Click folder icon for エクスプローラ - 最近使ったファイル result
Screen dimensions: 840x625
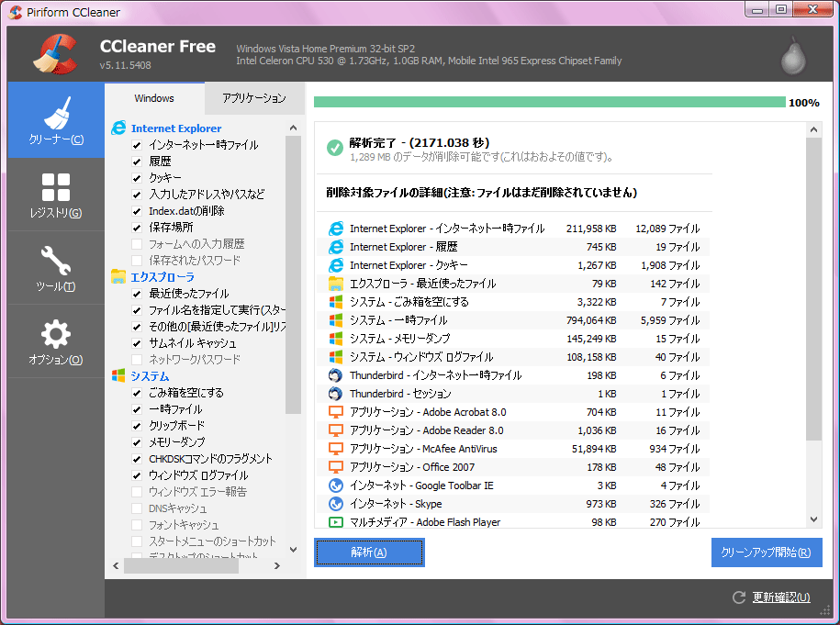pyautogui.click(x=336, y=284)
